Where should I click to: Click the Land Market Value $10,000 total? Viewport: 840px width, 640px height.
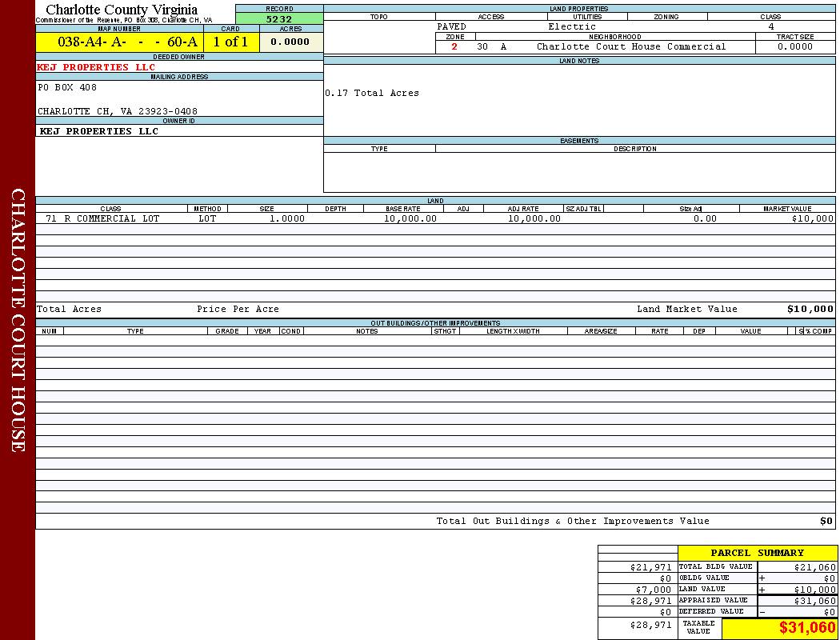click(x=810, y=309)
